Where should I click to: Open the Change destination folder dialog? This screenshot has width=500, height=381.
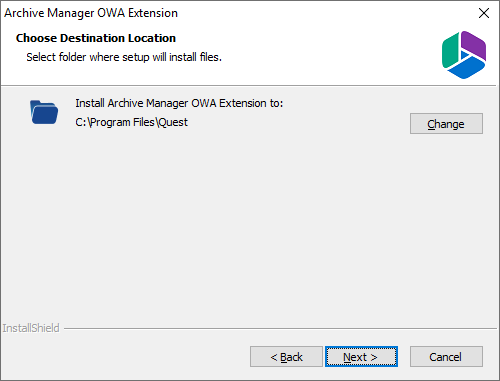pyautogui.click(x=446, y=124)
